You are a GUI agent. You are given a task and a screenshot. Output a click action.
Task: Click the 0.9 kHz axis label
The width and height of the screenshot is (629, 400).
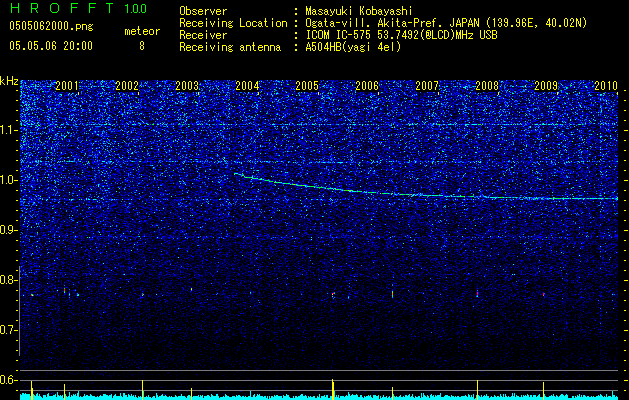coord(8,230)
